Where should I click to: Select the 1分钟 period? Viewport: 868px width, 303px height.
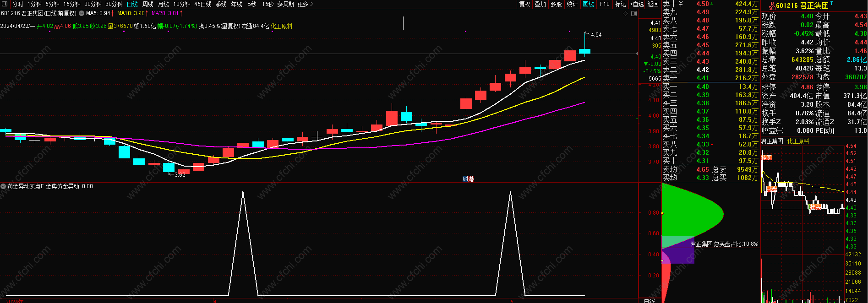pyautogui.click(x=34, y=4)
